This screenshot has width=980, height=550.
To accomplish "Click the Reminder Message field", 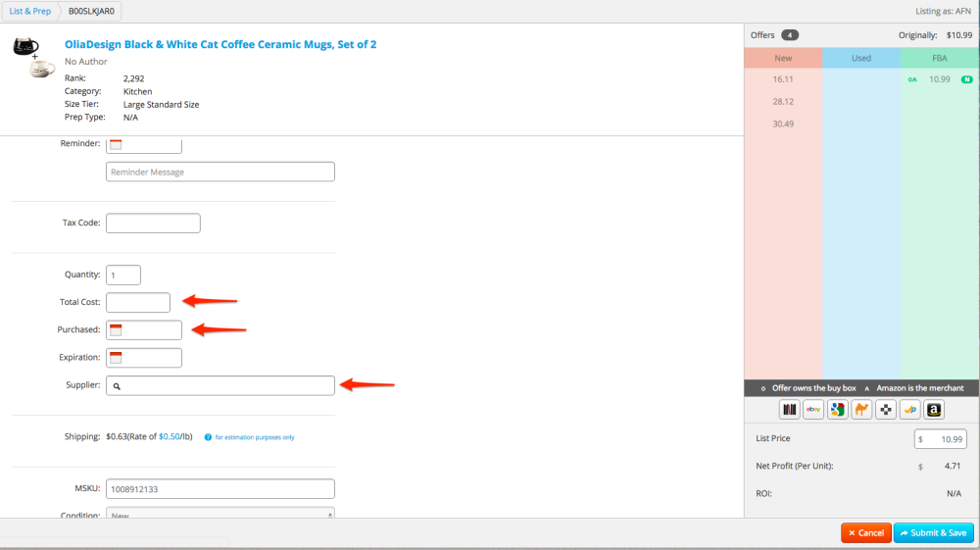I will (x=220, y=172).
